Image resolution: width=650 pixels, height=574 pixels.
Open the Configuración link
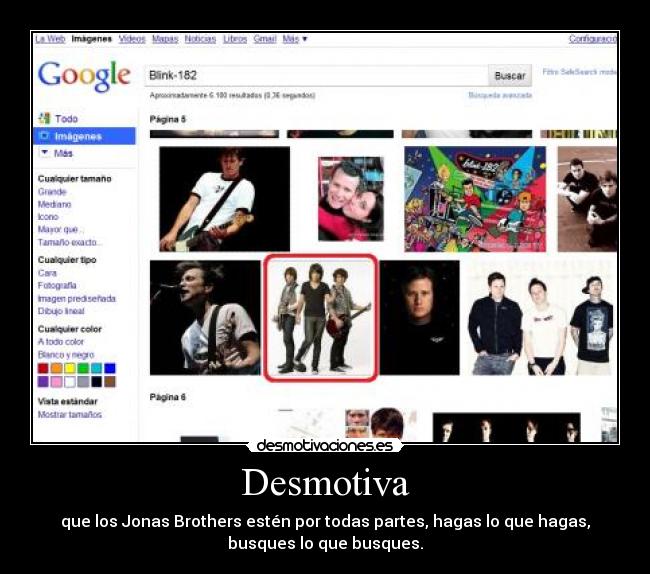point(593,39)
